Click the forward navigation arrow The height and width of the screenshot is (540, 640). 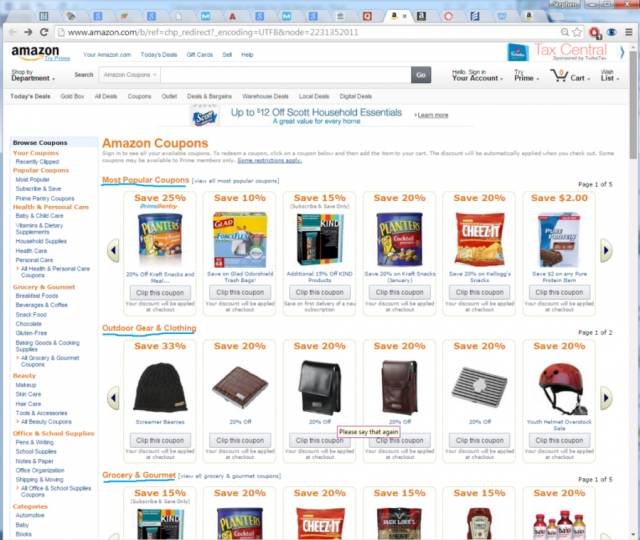[28, 32]
